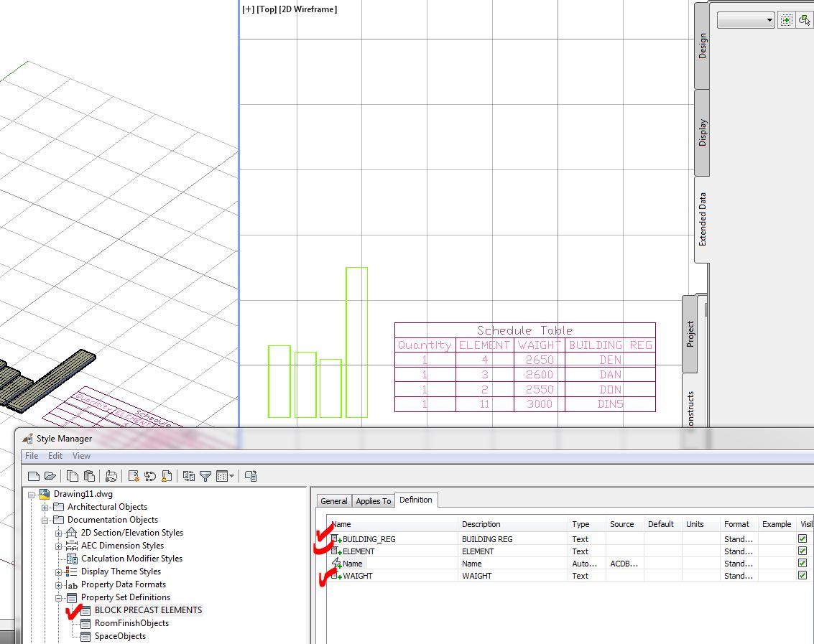
Task: Click the Add property definition icon in Extended Data
Action: (787, 19)
